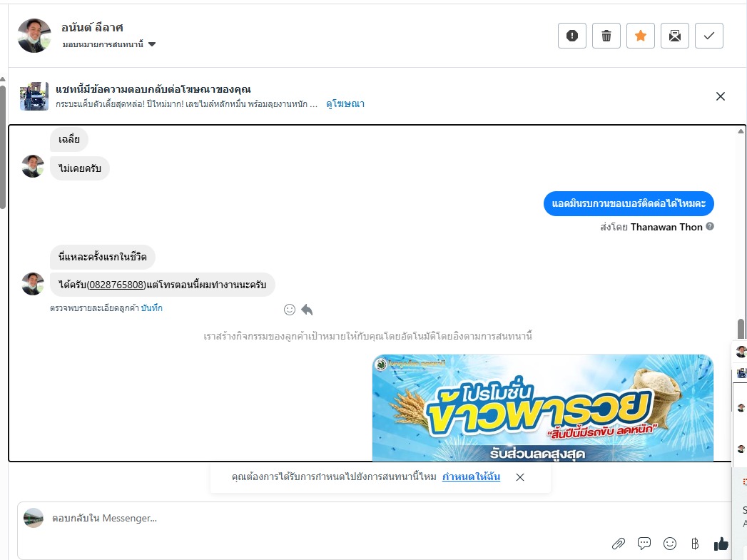Mark conversation done with checkmark button
The height and width of the screenshot is (560, 747).
pyautogui.click(x=709, y=36)
